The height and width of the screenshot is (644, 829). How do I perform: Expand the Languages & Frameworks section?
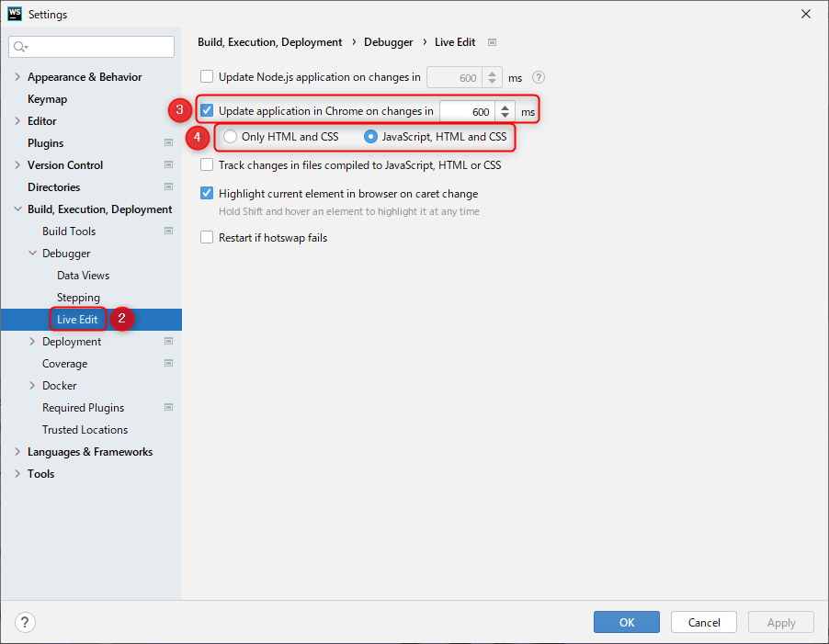coord(17,452)
